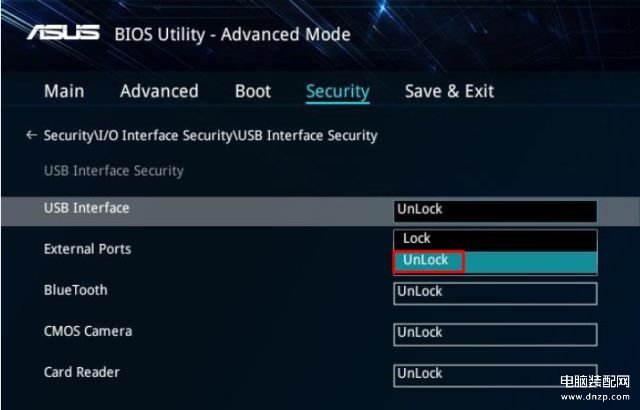The width and height of the screenshot is (640, 410).
Task: Open the Card Reader UnLock dropdown
Action: point(495,375)
